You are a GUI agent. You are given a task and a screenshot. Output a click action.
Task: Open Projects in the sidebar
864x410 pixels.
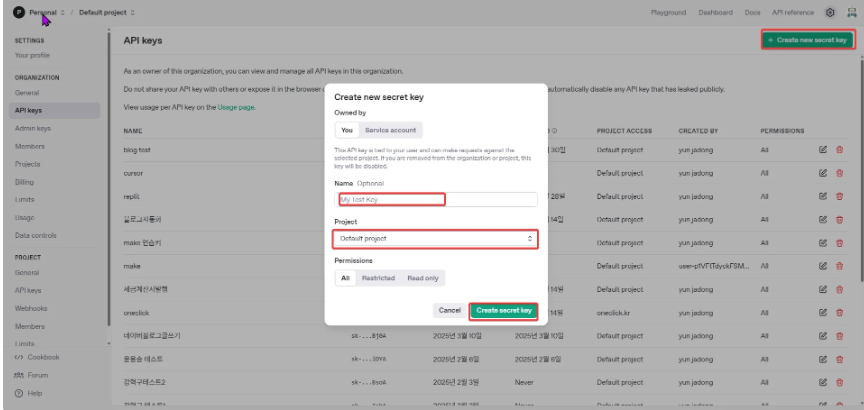pyautogui.click(x=28, y=164)
